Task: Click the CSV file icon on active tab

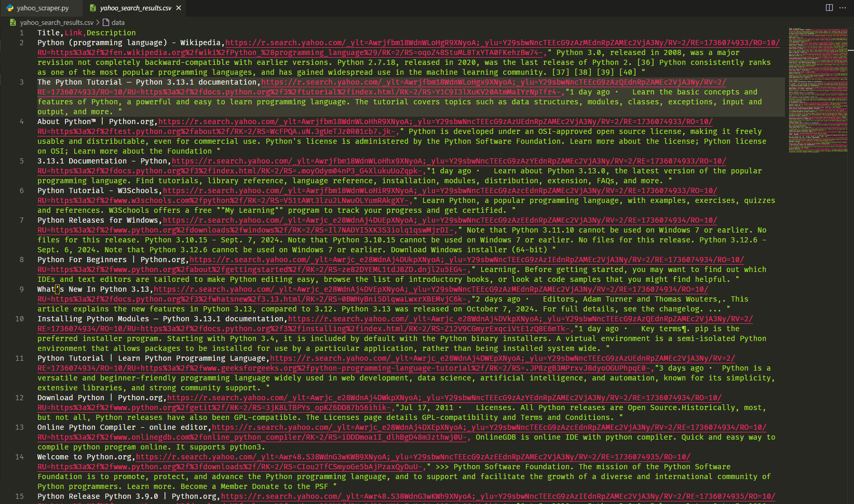Action: 93,8
